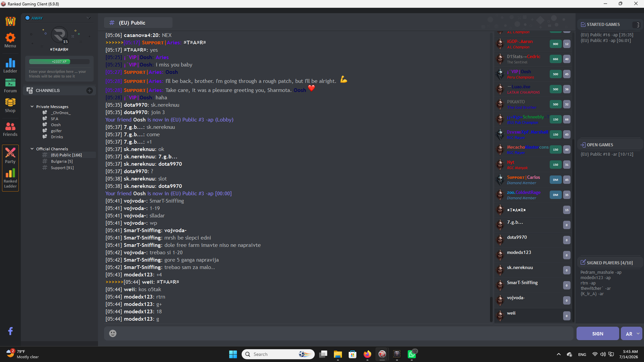Open Task View in the taskbar
Screen dimensions: 644x362
coord(323,354)
